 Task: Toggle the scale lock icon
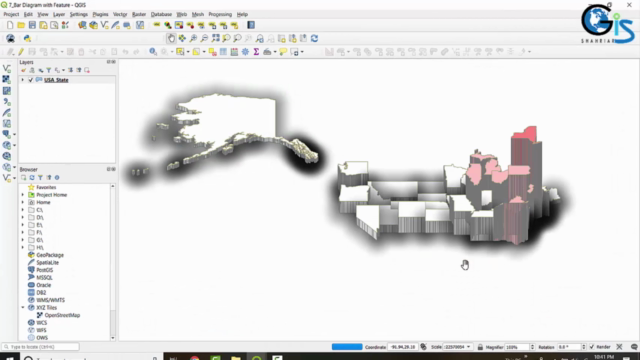pos(480,347)
